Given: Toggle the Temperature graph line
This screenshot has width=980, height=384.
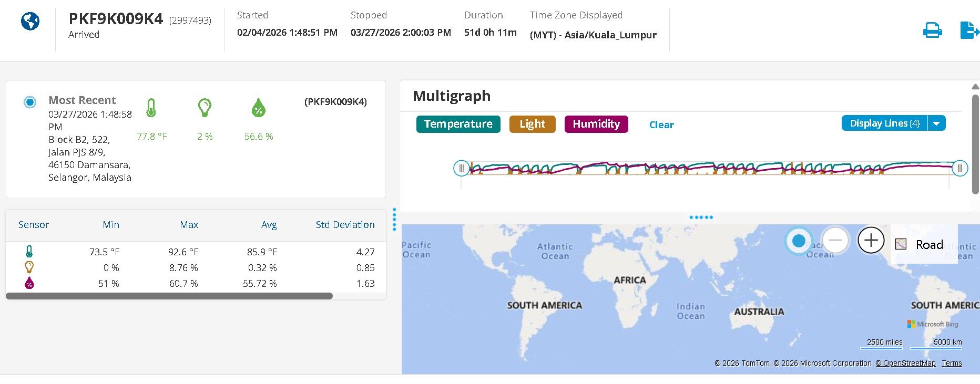Looking at the screenshot, I should click(458, 124).
